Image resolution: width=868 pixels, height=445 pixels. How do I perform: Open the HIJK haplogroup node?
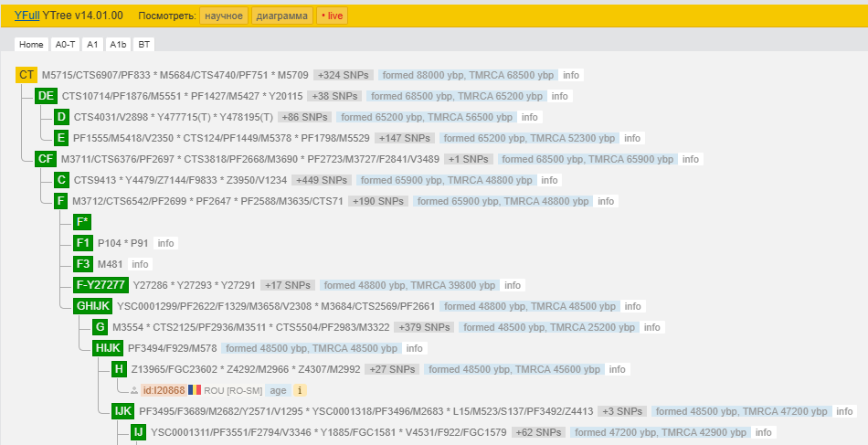click(x=108, y=349)
